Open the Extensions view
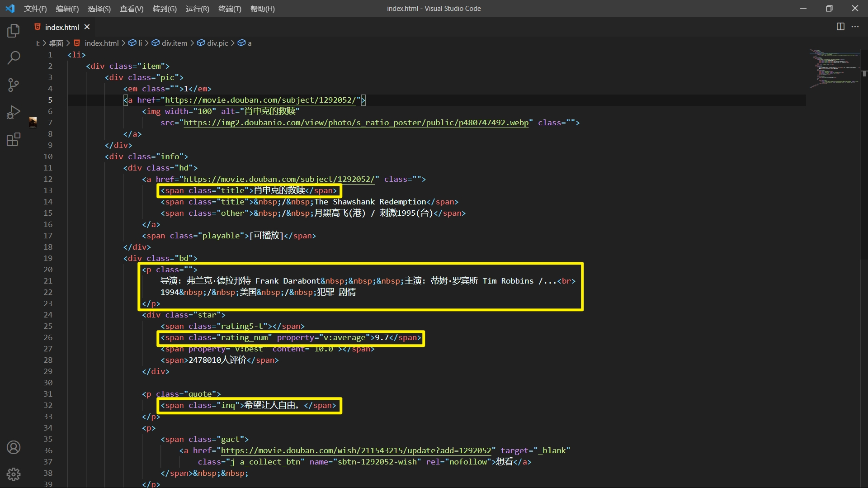 tap(14, 139)
